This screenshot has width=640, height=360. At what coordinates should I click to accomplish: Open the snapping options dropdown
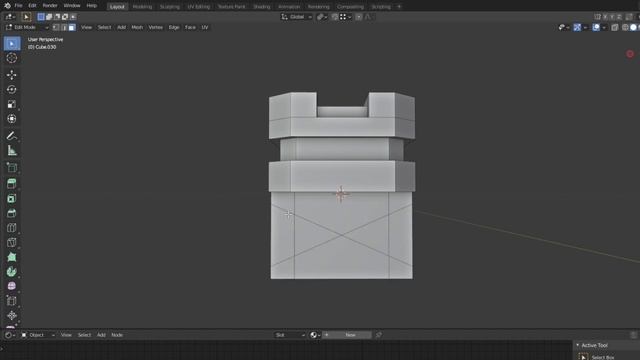click(x=346, y=17)
